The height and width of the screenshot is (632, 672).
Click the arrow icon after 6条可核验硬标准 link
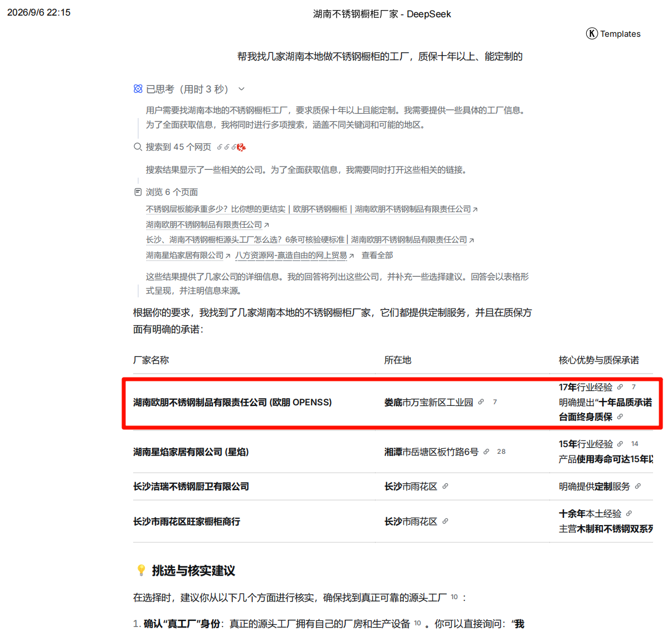pyautogui.click(x=471, y=240)
